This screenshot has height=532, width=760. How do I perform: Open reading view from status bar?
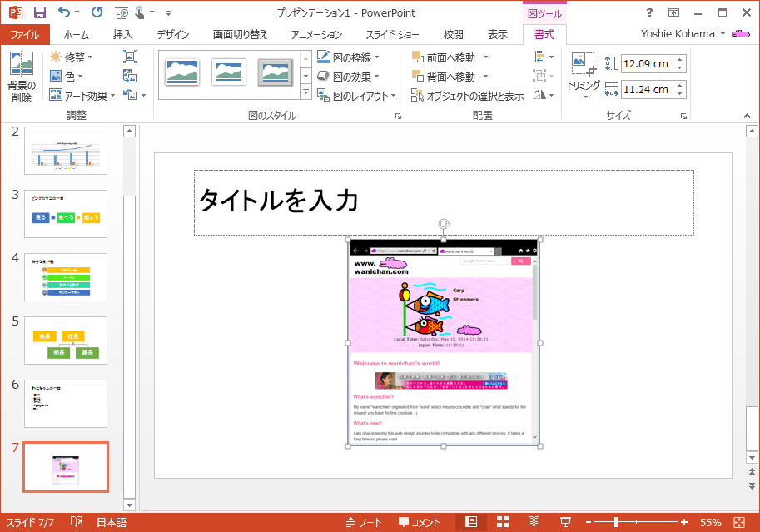pyautogui.click(x=534, y=522)
